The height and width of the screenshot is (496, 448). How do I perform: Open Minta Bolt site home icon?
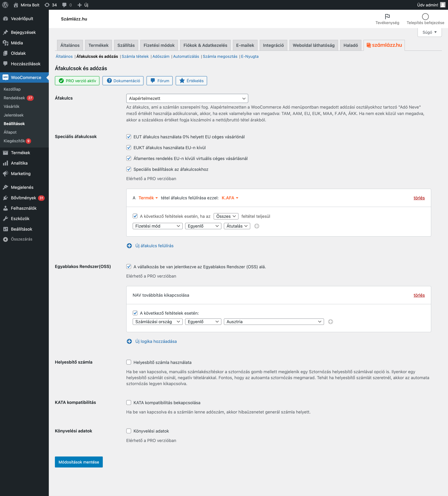click(x=16, y=5)
